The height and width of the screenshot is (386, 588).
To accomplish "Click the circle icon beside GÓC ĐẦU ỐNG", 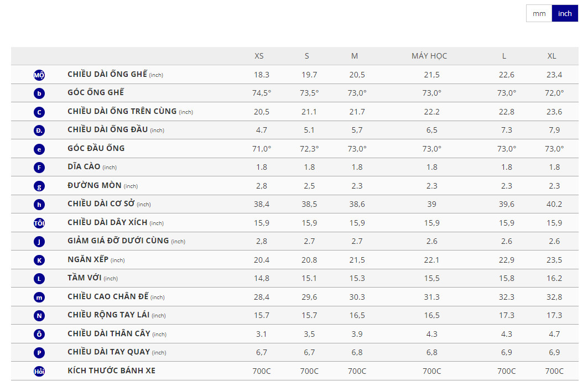I will 39,149.
